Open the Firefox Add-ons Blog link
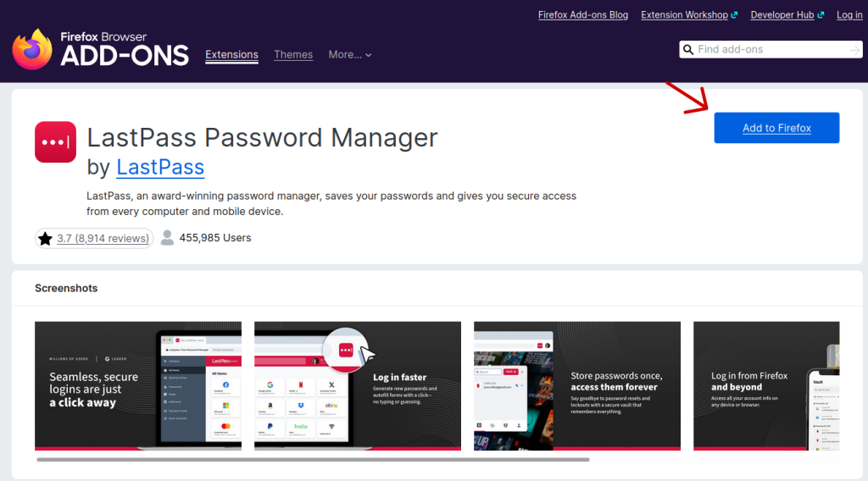Screen dimensions: 868x481 pyautogui.click(x=583, y=15)
